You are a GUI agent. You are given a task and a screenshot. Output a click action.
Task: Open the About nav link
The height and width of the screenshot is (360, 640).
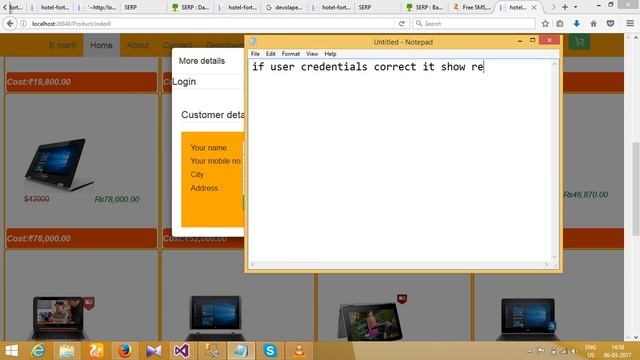click(x=138, y=45)
